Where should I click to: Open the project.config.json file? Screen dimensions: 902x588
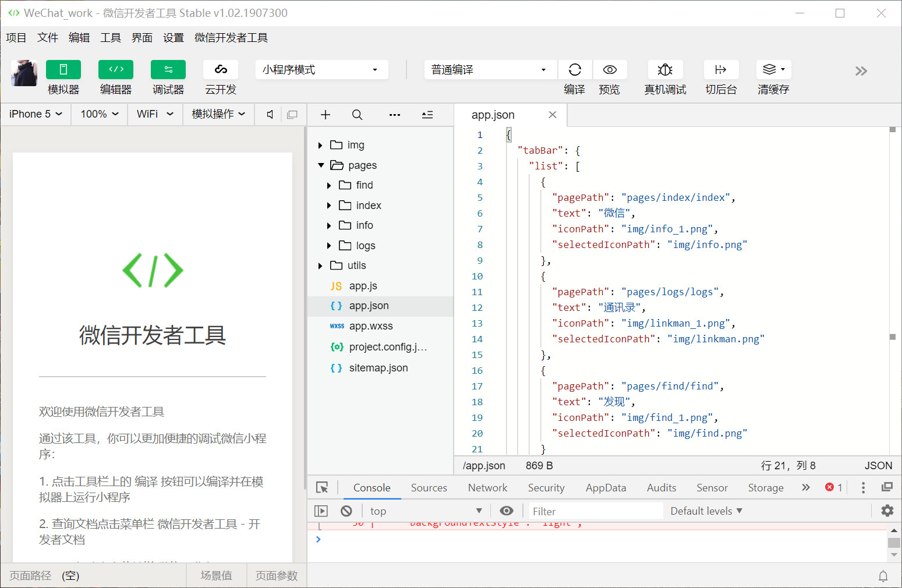[x=380, y=347]
